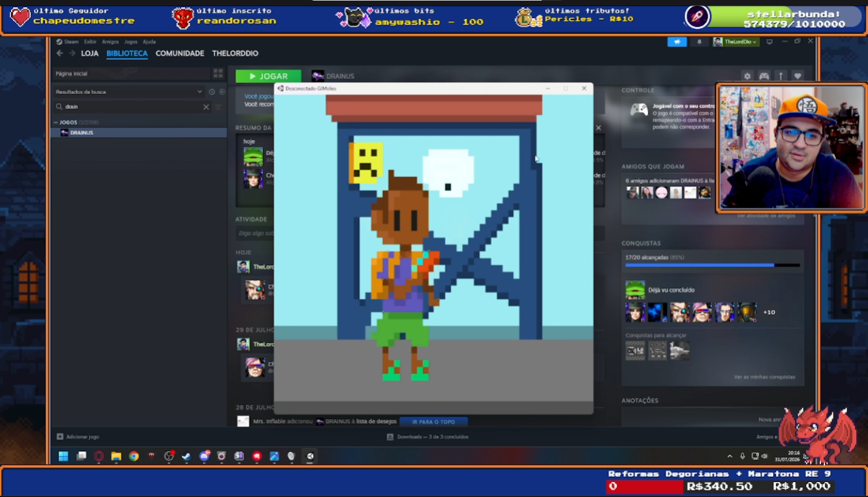Open the Windows Start menu
This screenshot has width=868, height=497.
click(x=63, y=457)
